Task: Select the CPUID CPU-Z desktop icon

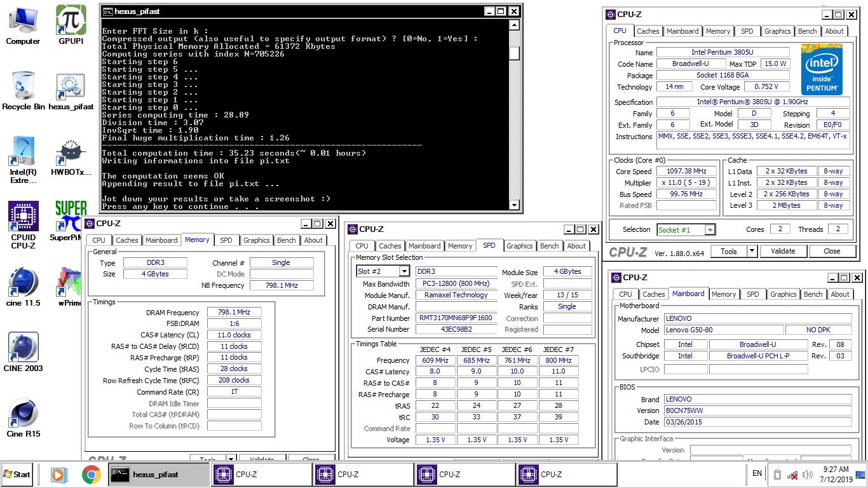Action: click(24, 226)
